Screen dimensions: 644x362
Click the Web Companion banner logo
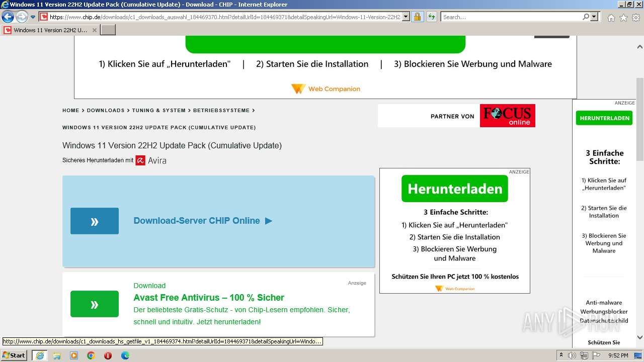pyautogui.click(x=326, y=89)
